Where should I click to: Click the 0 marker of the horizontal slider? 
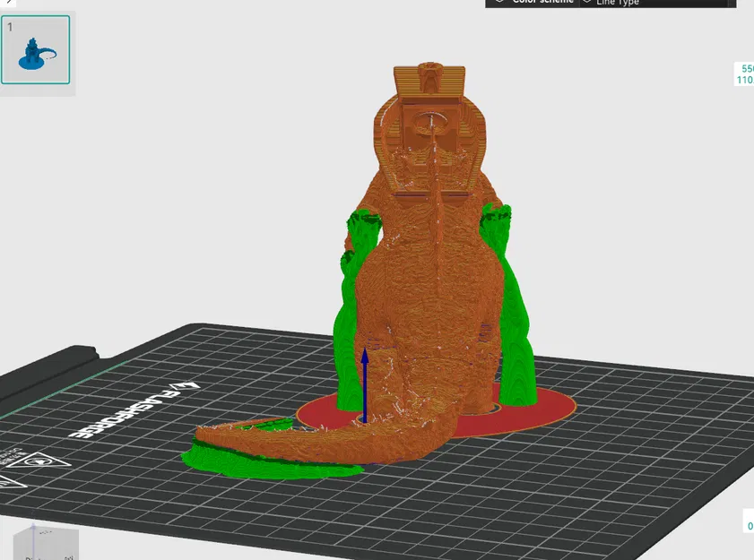tap(750, 524)
